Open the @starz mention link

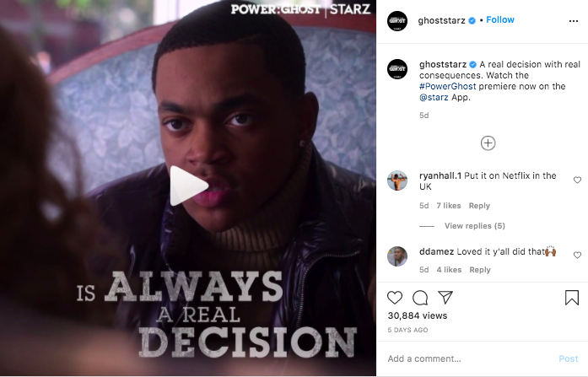(434, 98)
